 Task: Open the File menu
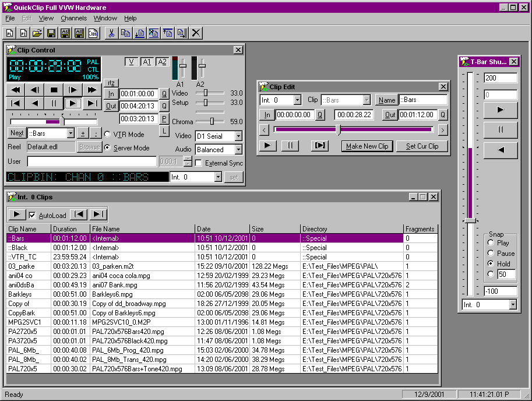tap(10, 18)
